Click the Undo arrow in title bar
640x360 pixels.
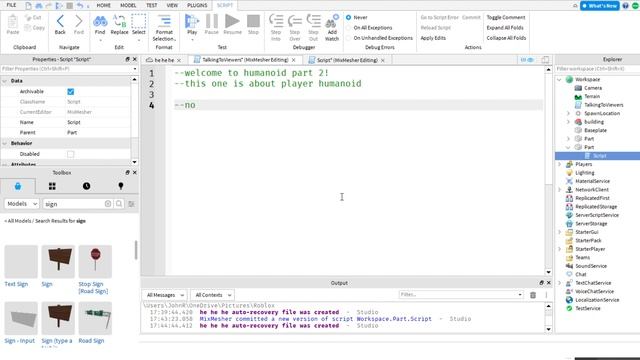pos(80,5)
